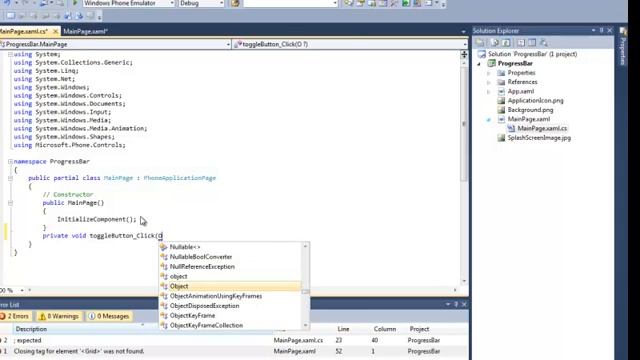Image resolution: width=640 pixels, height=360 pixels.
Task: Click the ApplicationIcon.png file icon
Action: [501, 100]
